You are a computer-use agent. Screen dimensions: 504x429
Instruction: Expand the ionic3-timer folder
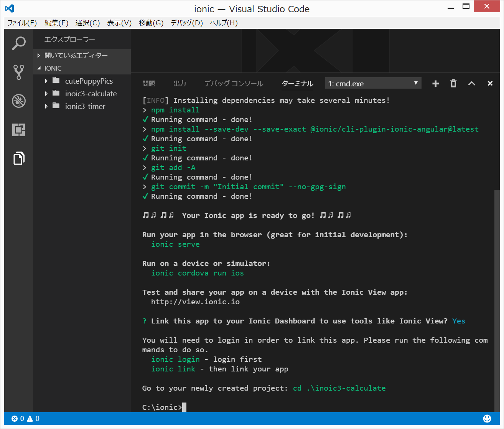click(85, 106)
